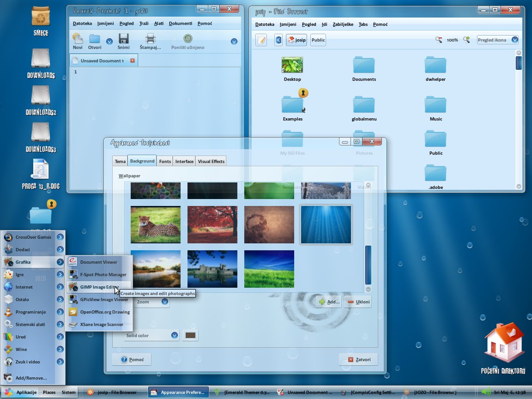The width and height of the screenshot is (532, 399).
Task: Expand the CrossOver Games submenu arrow
Action: point(60,237)
